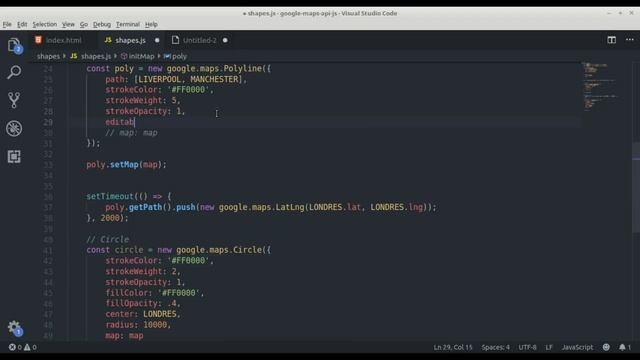Click the '// Circle' comment line
Image resolution: width=640 pixels, height=360 pixels.
click(107, 240)
